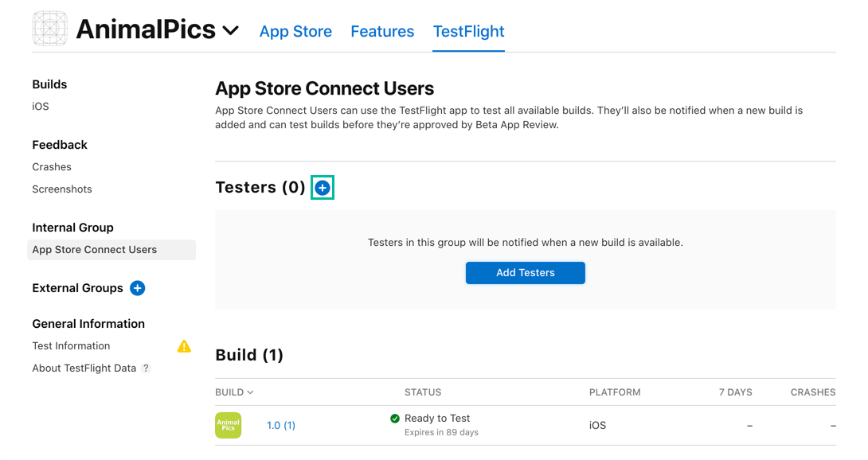The height and width of the screenshot is (460, 868).
Task: Click the Internal Group sidebar heading
Action: coord(72,228)
